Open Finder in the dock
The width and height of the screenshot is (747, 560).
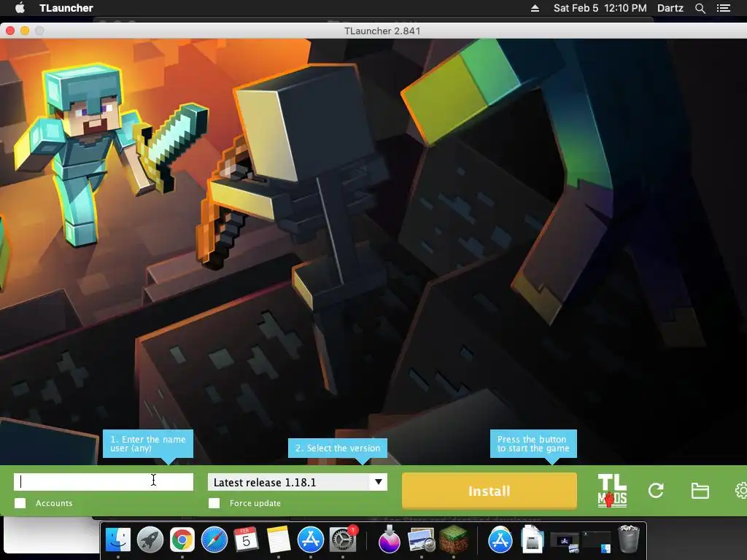point(117,540)
